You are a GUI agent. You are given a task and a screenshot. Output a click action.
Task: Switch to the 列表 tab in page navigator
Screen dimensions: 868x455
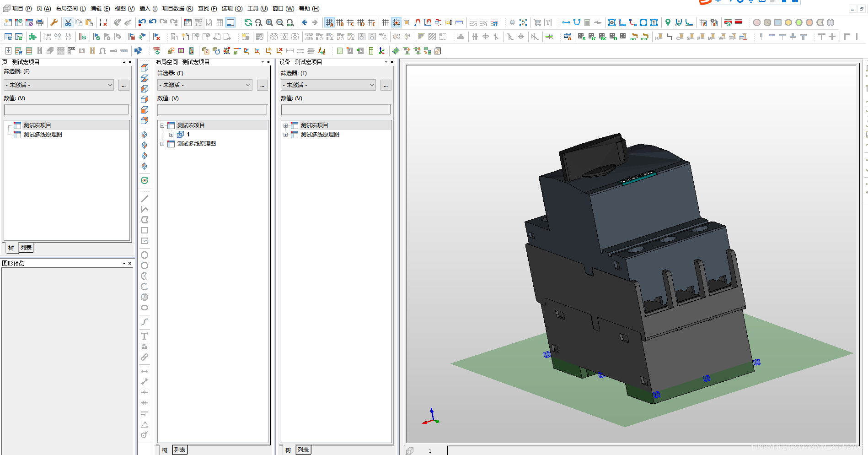click(27, 248)
